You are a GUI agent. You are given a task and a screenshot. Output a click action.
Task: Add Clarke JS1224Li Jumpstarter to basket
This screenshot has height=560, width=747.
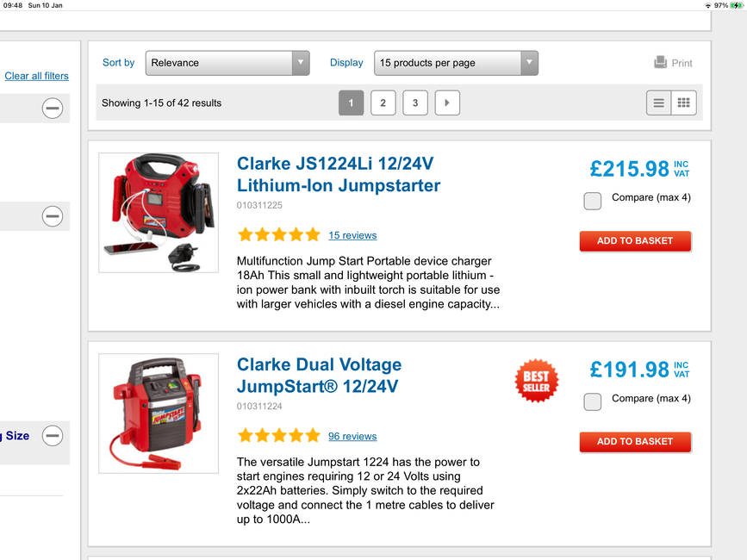(635, 241)
